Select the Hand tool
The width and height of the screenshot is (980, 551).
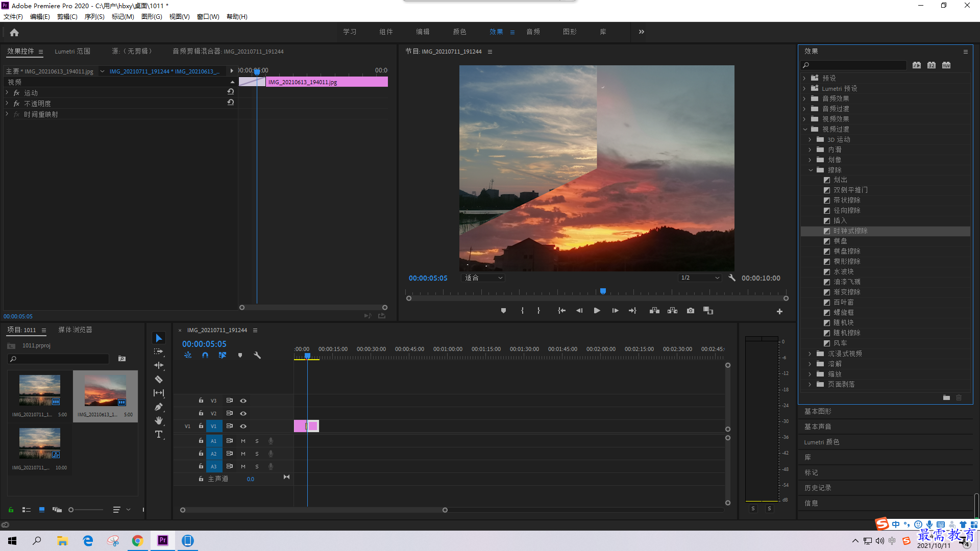(x=159, y=420)
